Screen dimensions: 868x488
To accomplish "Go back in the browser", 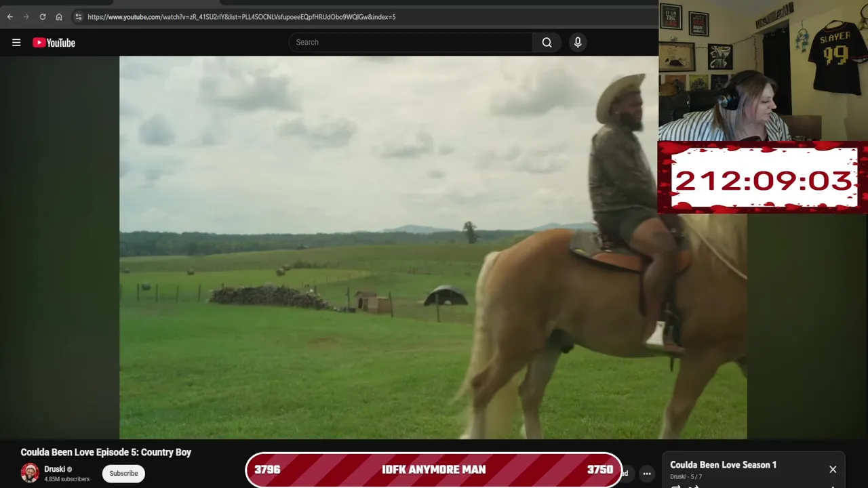I will pyautogui.click(x=10, y=17).
